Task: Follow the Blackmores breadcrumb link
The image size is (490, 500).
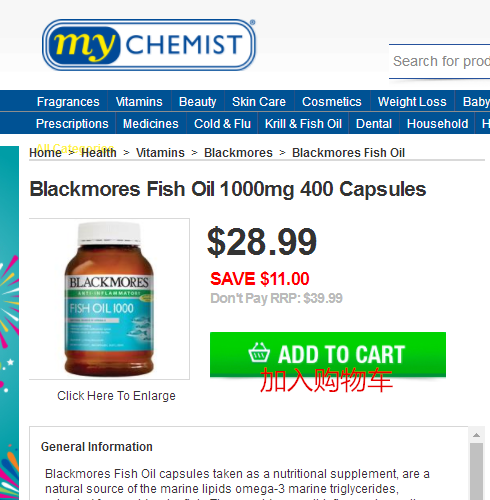Action: (x=238, y=153)
